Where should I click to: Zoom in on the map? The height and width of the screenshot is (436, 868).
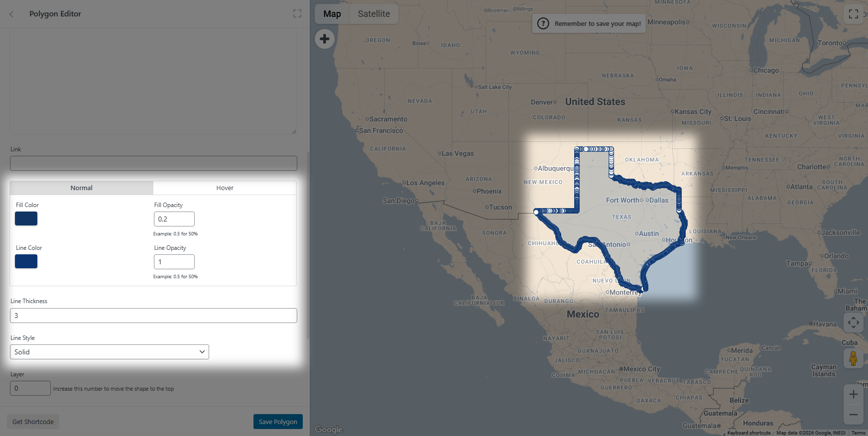click(854, 394)
